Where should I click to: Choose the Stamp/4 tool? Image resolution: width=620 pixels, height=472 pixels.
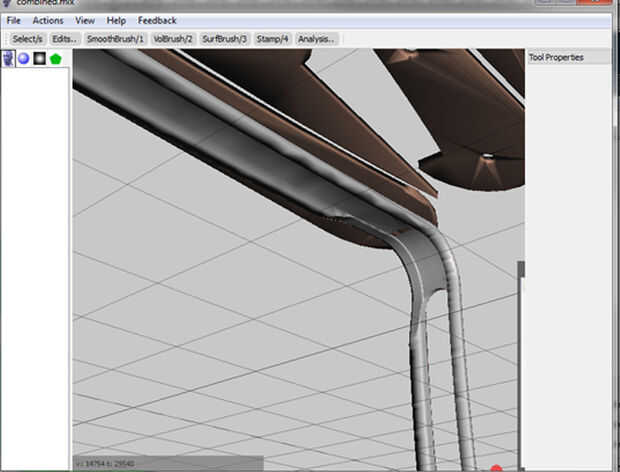272,39
